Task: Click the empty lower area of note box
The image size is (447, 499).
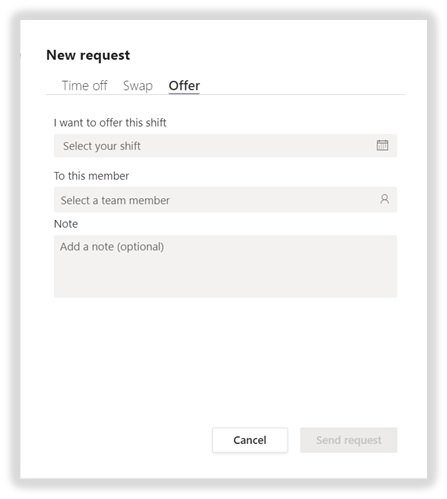Action: coord(225,278)
